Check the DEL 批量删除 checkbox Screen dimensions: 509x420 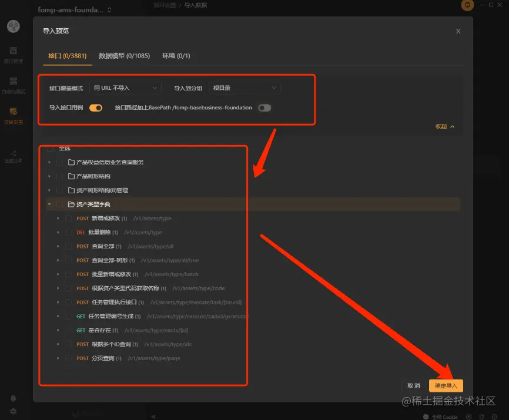(69, 232)
